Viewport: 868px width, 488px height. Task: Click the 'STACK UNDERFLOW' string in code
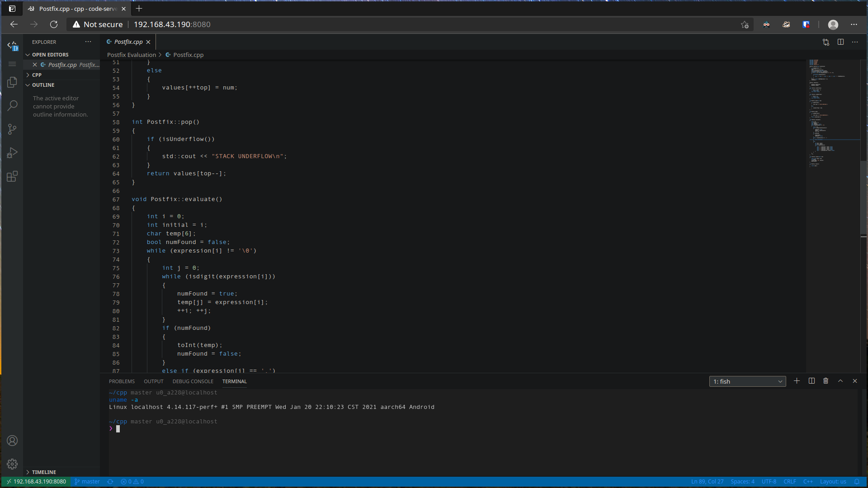pyautogui.click(x=247, y=156)
